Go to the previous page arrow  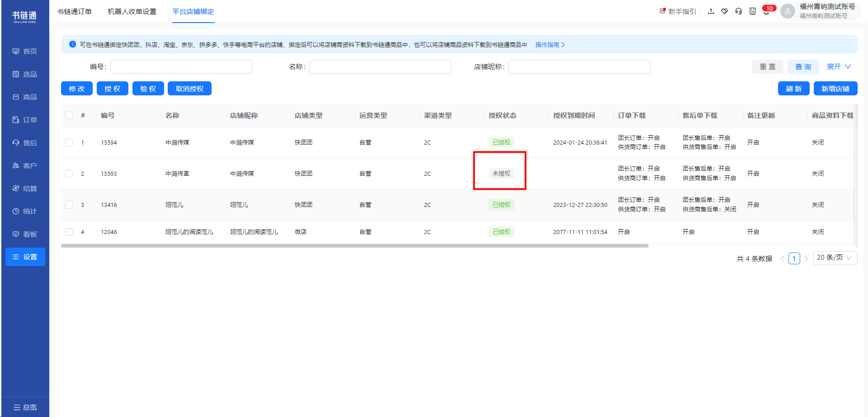[x=782, y=258]
